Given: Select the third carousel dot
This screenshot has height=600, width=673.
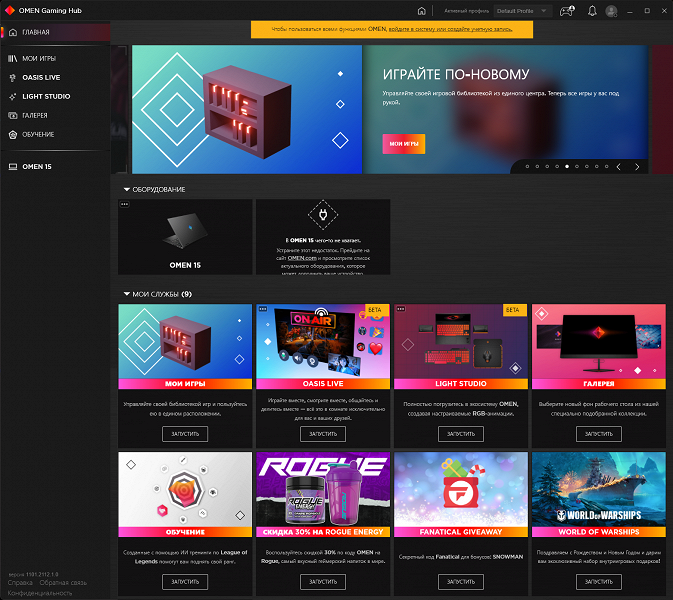Looking at the screenshot, I should pos(547,167).
